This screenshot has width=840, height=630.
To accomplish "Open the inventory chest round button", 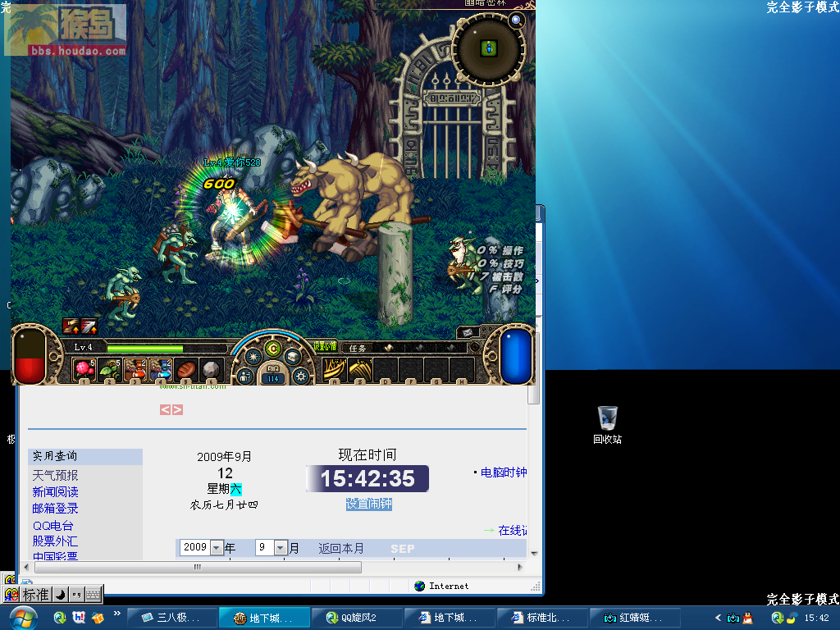I will pyautogui.click(x=294, y=356).
